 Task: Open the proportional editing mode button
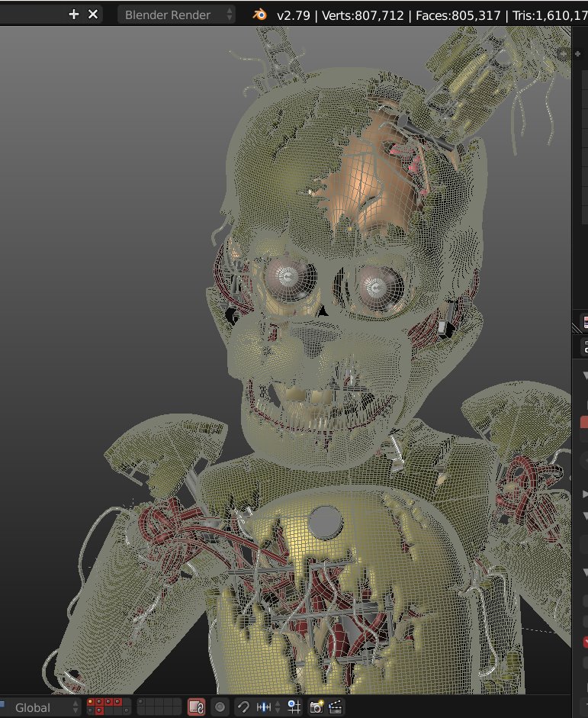click(x=220, y=707)
